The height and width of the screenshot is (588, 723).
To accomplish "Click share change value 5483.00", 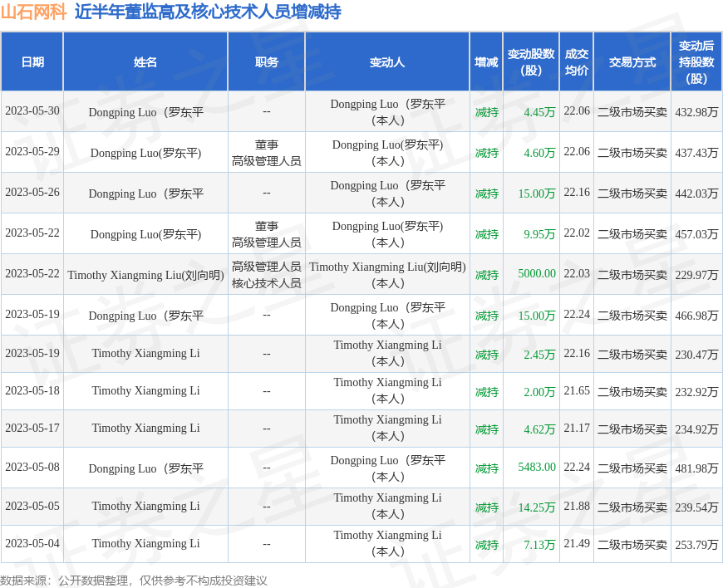I will (537, 468).
